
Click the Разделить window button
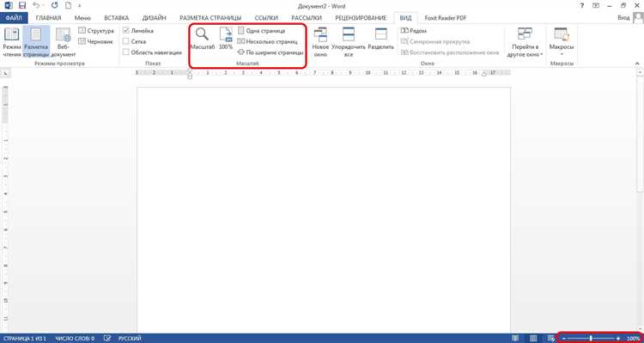380,40
